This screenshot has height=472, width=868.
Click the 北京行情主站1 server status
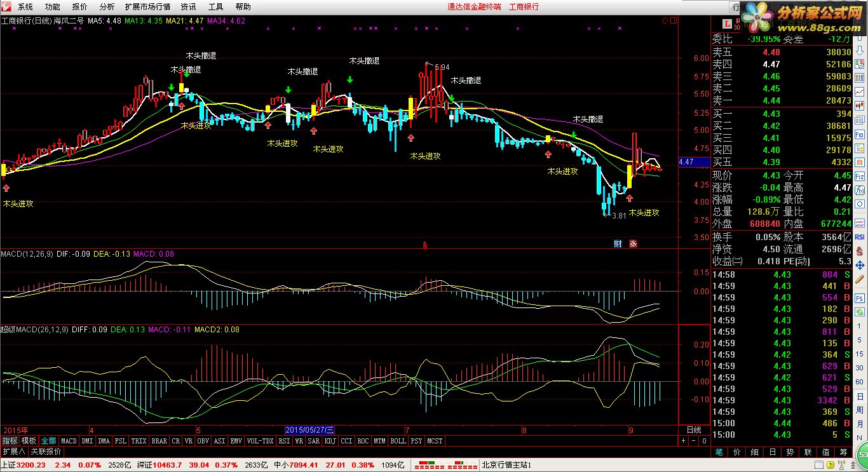[x=507, y=466]
